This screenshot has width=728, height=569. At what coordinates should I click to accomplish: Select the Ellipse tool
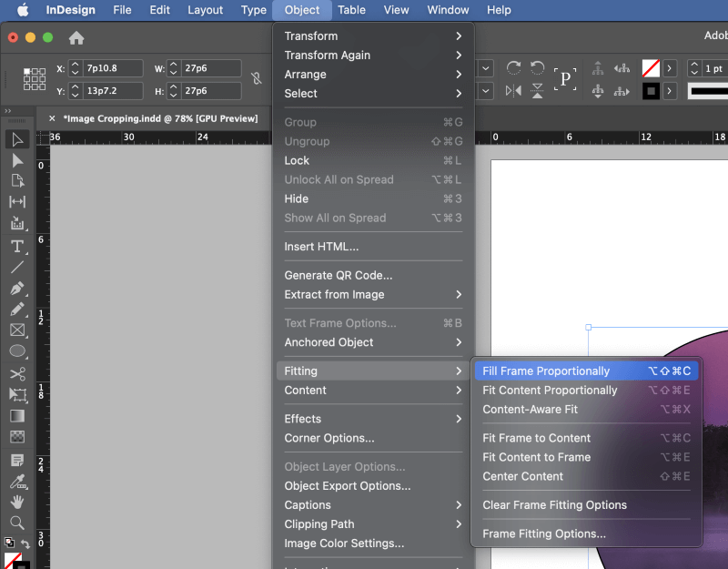click(x=17, y=351)
